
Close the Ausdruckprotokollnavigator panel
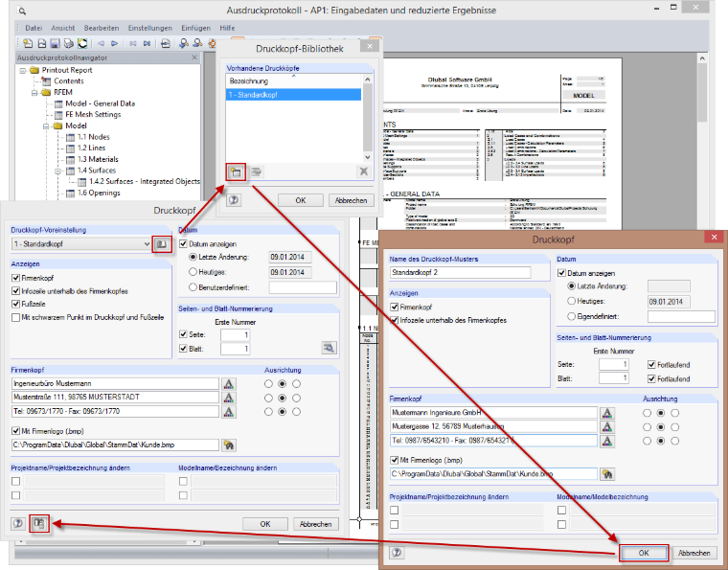[x=194, y=57]
